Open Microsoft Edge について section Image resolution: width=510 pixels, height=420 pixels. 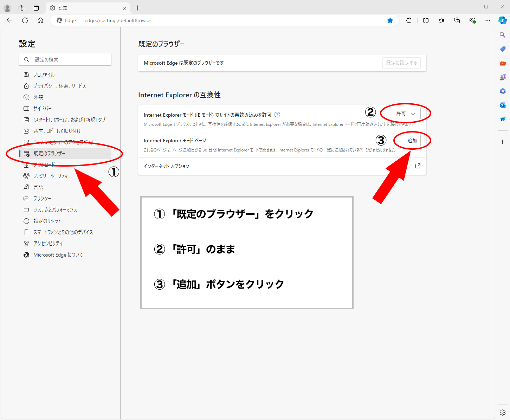click(65, 255)
